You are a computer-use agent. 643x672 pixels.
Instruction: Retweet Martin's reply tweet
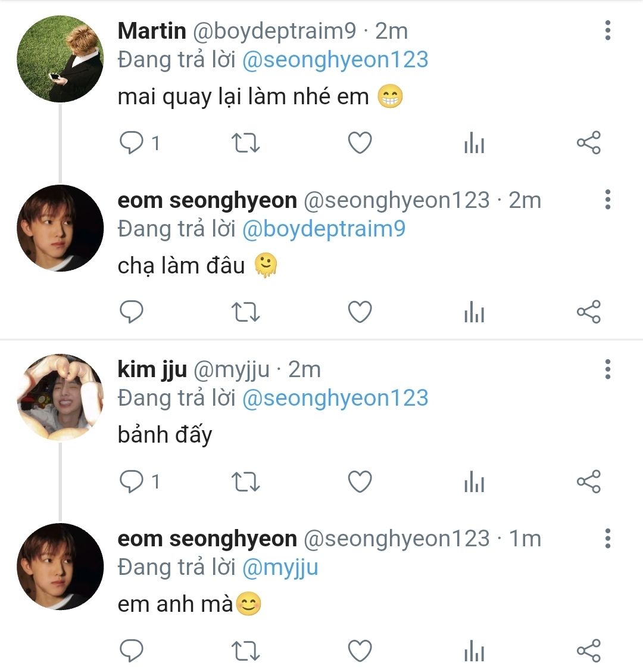245,143
